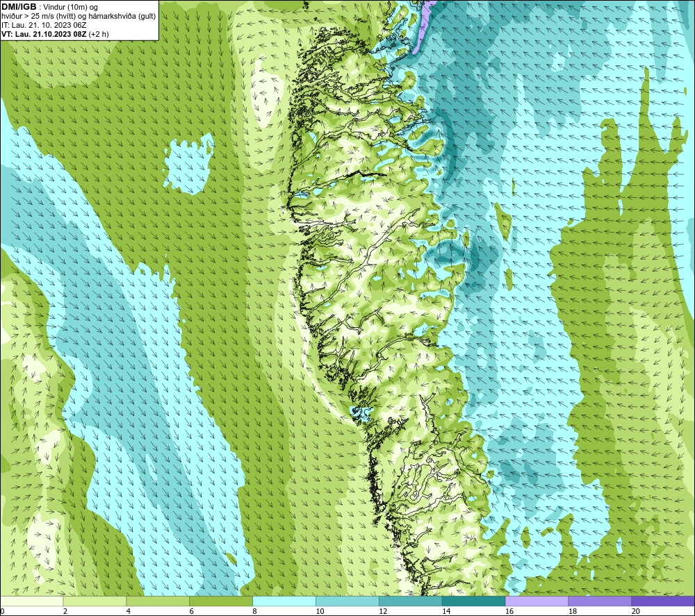Click the 2–4 m/s light green swatch

[95, 601]
